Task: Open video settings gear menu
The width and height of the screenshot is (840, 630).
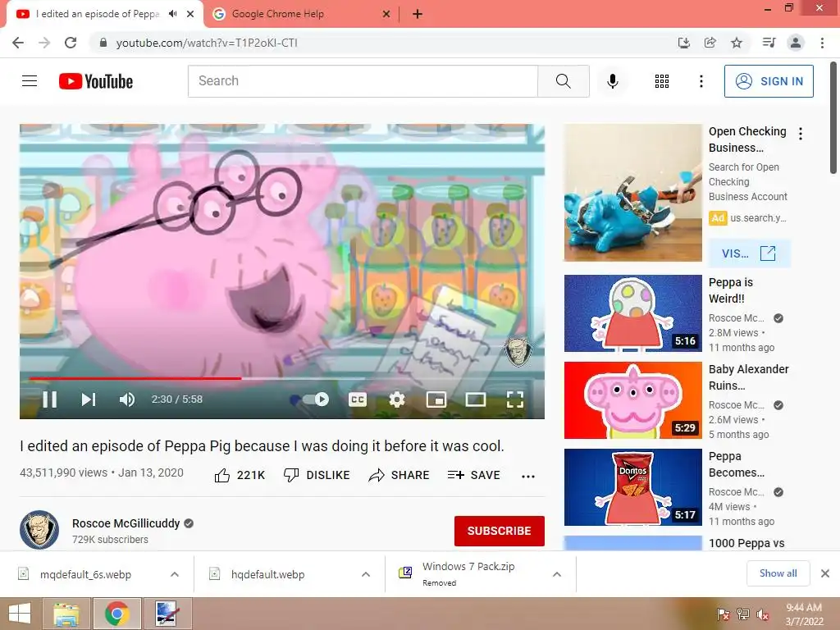Action: point(397,399)
